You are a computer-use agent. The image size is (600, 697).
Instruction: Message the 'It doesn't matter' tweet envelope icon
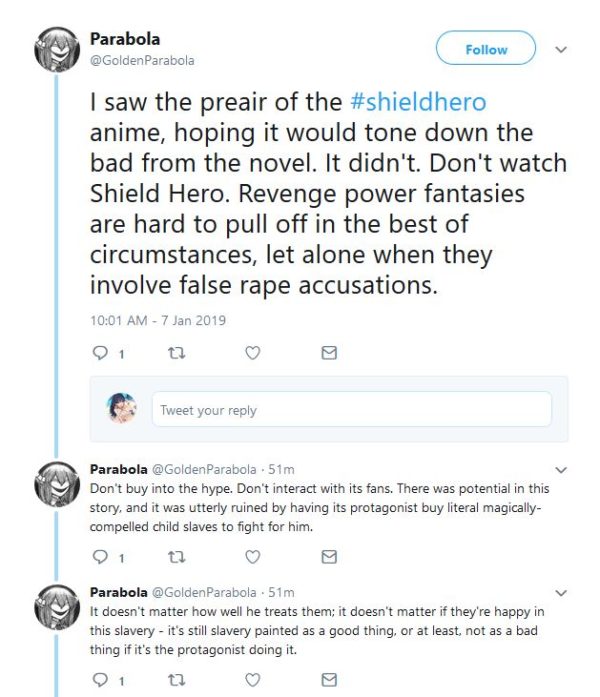[329, 680]
